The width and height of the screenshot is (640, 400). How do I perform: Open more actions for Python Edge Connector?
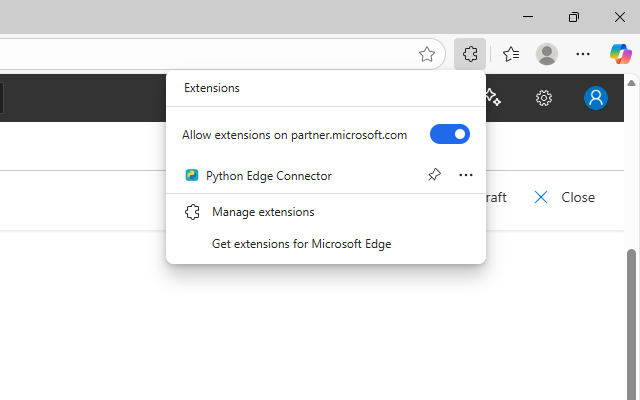[466, 175]
